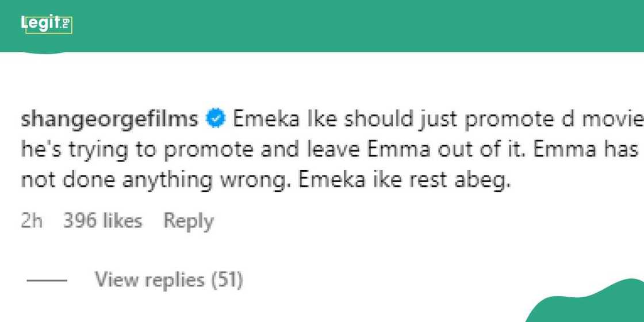The image size is (644, 322).
Task: Click the green header banner
Action: click(345, 26)
